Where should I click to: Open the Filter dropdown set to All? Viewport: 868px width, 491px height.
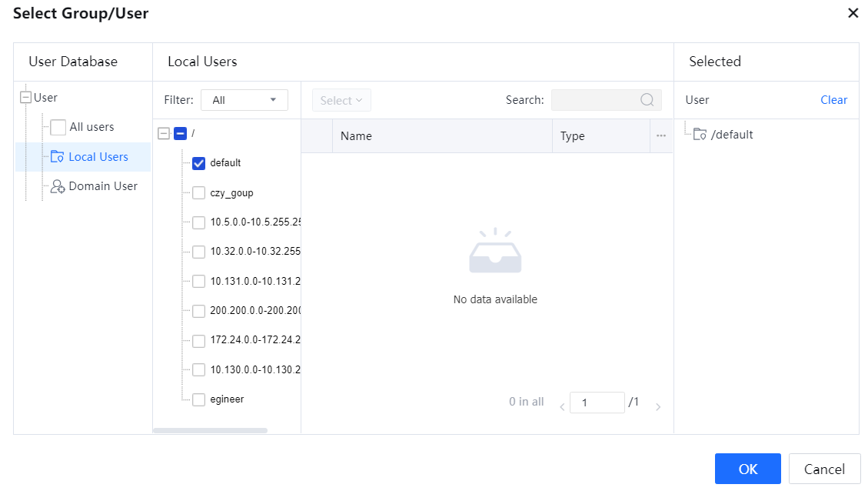pos(244,100)
